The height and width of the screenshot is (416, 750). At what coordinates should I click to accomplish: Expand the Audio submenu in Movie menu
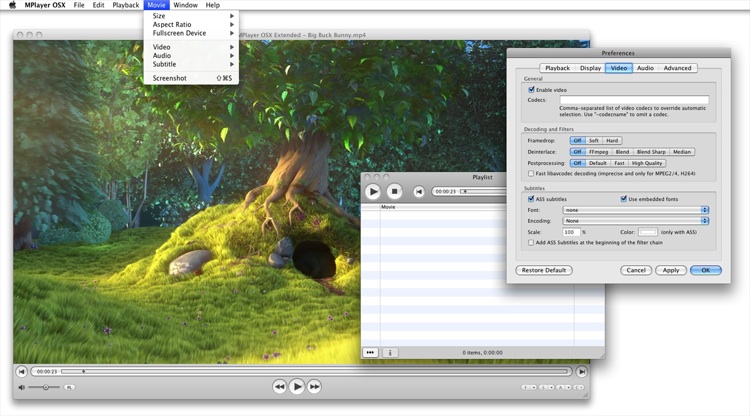click(x=191, y=55)
